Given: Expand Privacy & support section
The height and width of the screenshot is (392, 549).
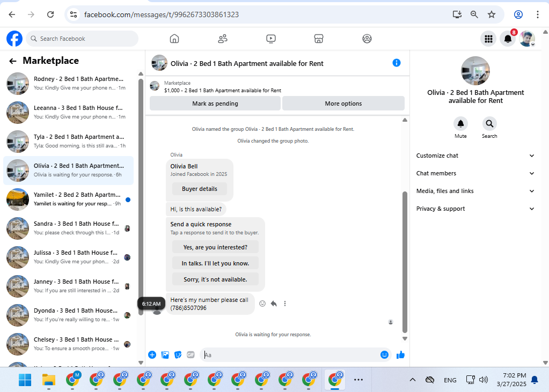Looking at the screenshot, I should click(475, 209).
